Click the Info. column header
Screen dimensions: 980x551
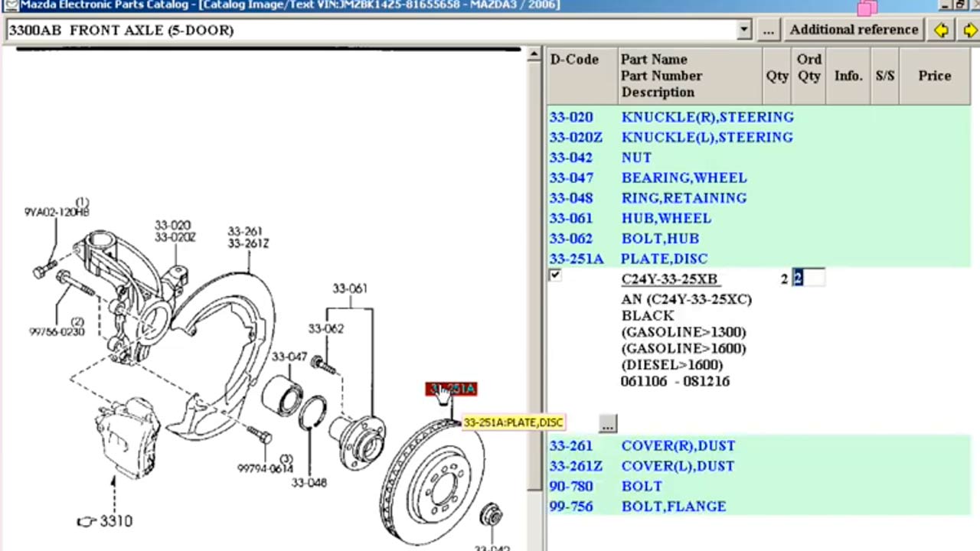(848, 76)
